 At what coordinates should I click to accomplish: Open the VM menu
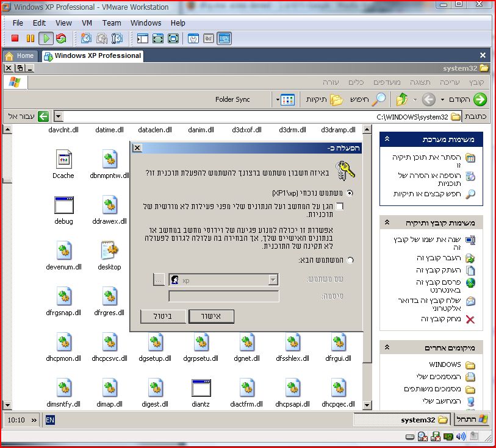87,23
